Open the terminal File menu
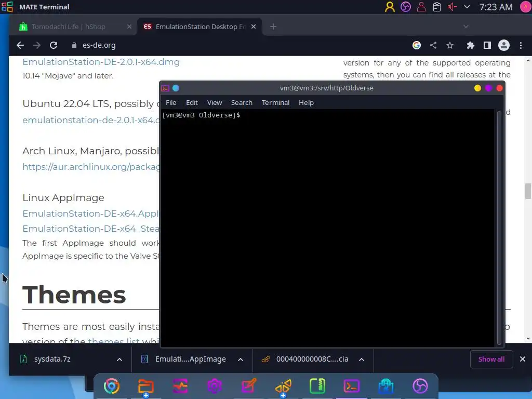The height and width of the screenshot is (399, 532). (x=171, y=102)
